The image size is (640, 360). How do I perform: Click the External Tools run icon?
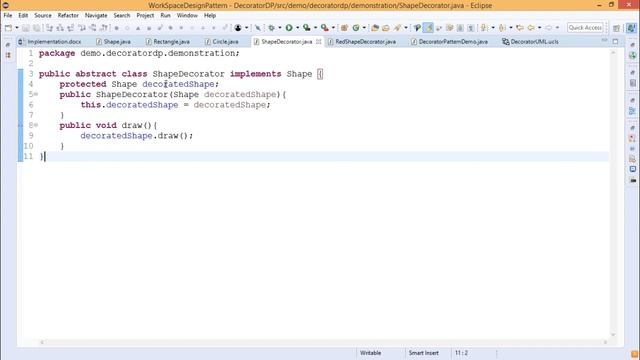324,28
